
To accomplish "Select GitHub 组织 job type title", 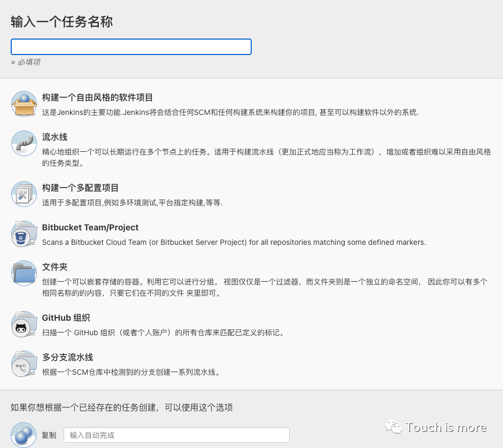I will click(x=66, y=318).
